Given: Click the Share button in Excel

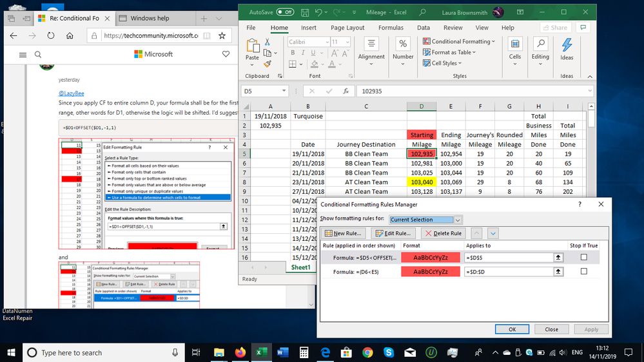Looking at the screenshot, I should point(555,28).
